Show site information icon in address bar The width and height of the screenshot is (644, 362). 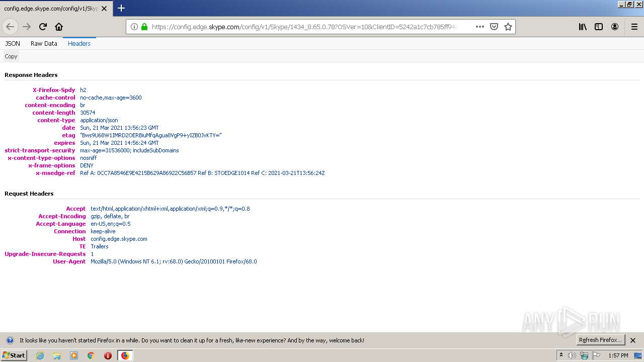(134, 27)
